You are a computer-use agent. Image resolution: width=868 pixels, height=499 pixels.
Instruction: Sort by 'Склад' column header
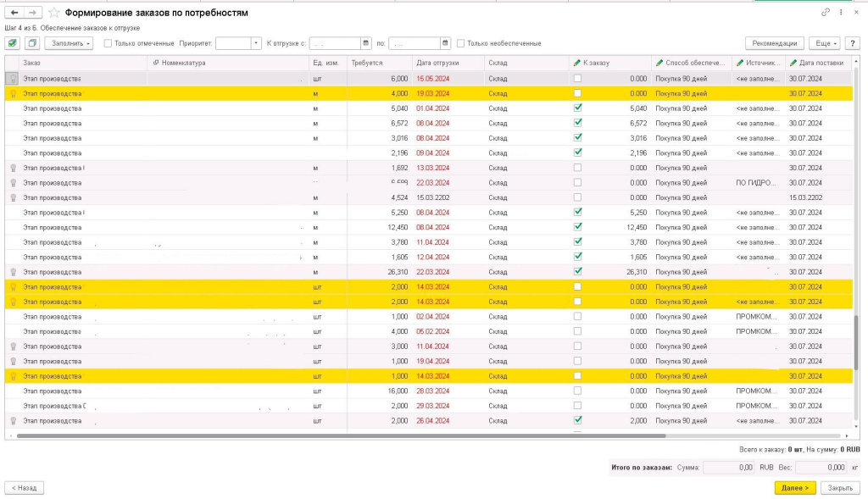click(498, 63)
